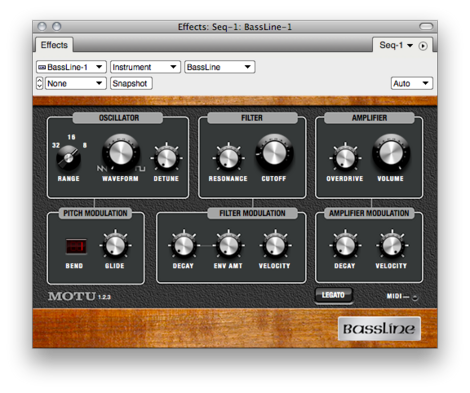Click the square waveform icon

point(141,168)
